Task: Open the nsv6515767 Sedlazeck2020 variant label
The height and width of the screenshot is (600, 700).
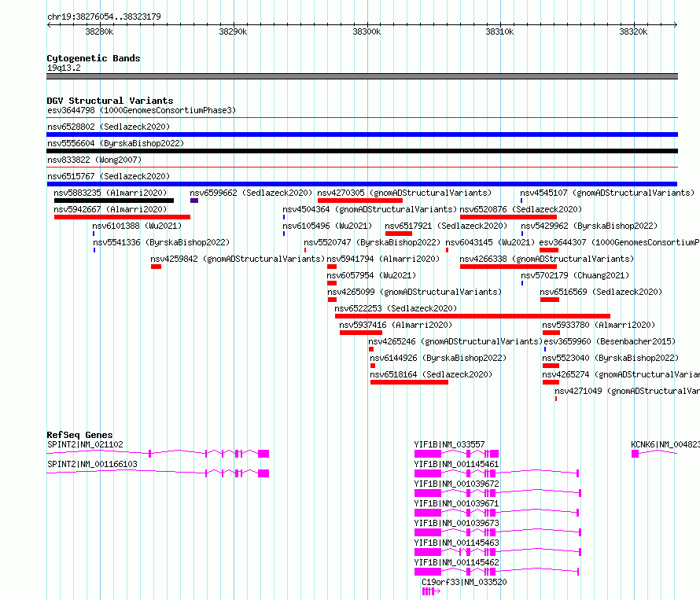Action: pyautogui.click(x=109, y=176)
